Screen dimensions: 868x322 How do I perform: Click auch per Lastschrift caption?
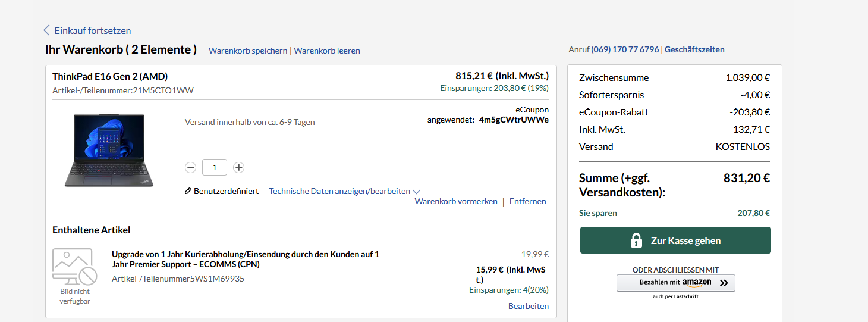[675, 296]
